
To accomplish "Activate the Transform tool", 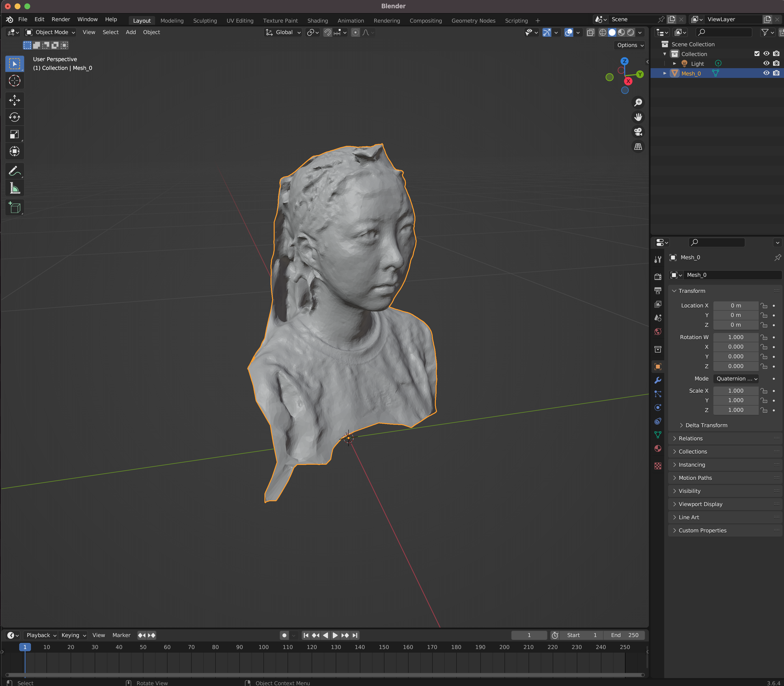I will click(15, 151).
